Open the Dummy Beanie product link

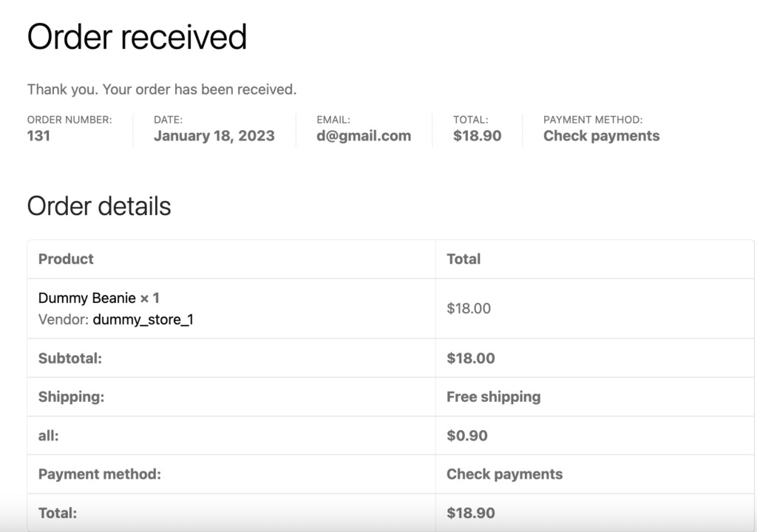click(87, 298)
